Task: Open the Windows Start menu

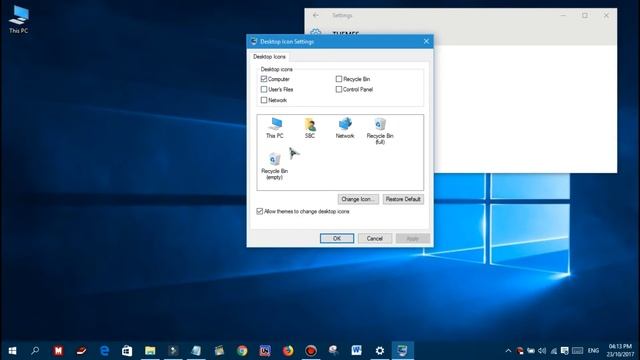Action: coord(12,351)
